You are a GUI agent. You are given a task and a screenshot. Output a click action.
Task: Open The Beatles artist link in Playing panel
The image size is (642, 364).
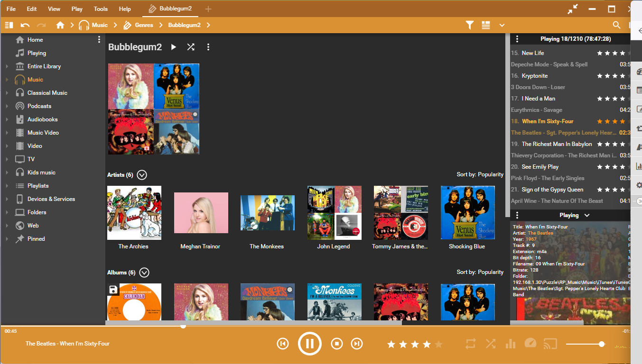540,233
